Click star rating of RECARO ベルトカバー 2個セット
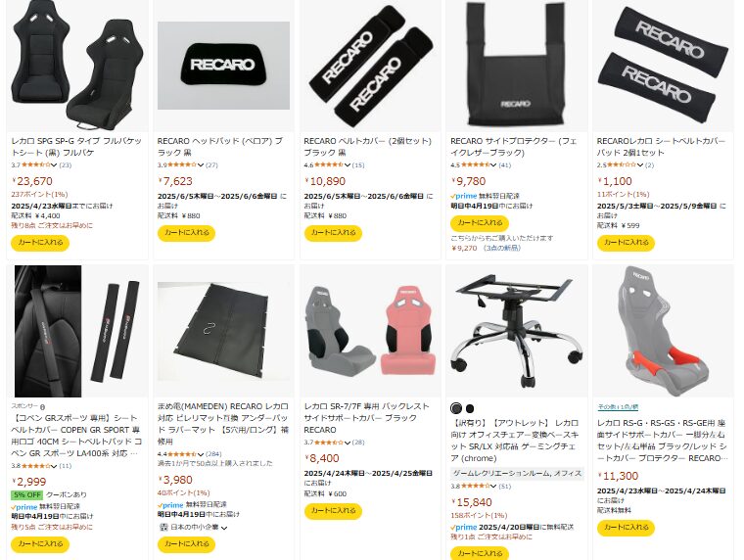744x560 pixels. tap(329, 164)
